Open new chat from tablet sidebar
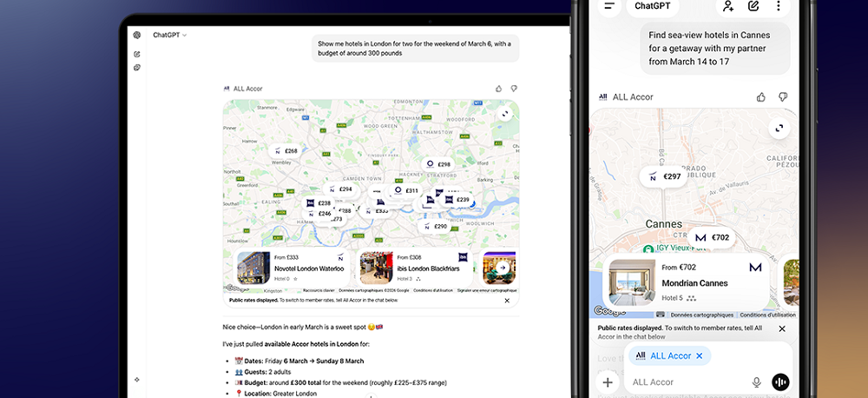Screen dimensions: 868x398 click(x=137, y=54)
